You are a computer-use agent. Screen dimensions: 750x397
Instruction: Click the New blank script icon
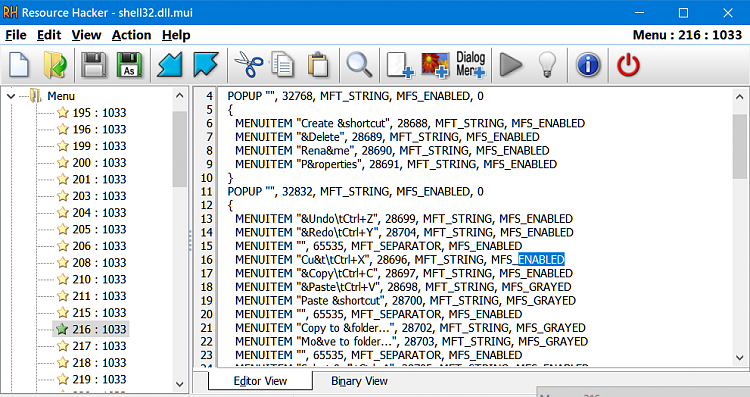[19, 65]
